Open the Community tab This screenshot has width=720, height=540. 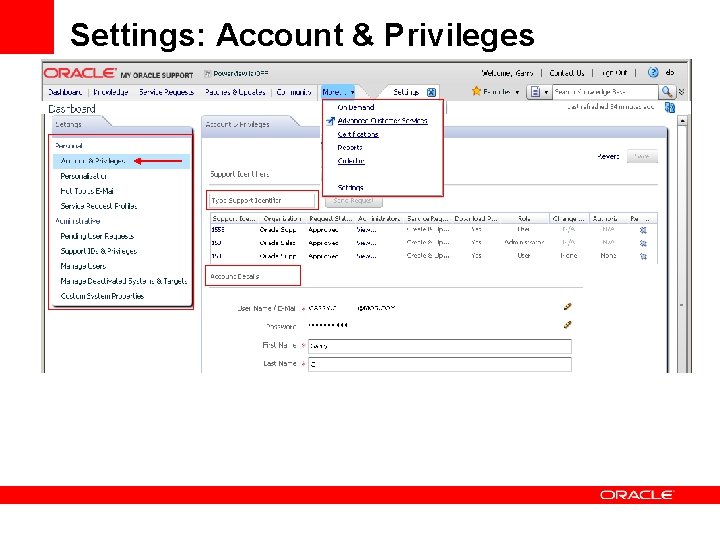pyautogui.click(x=294, y=92)
